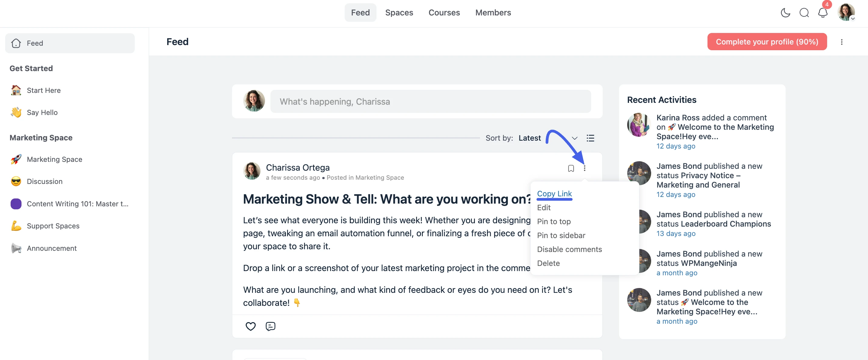Open search with the magnifier icon
The image size is (868, 360).
tap(804, 13)
